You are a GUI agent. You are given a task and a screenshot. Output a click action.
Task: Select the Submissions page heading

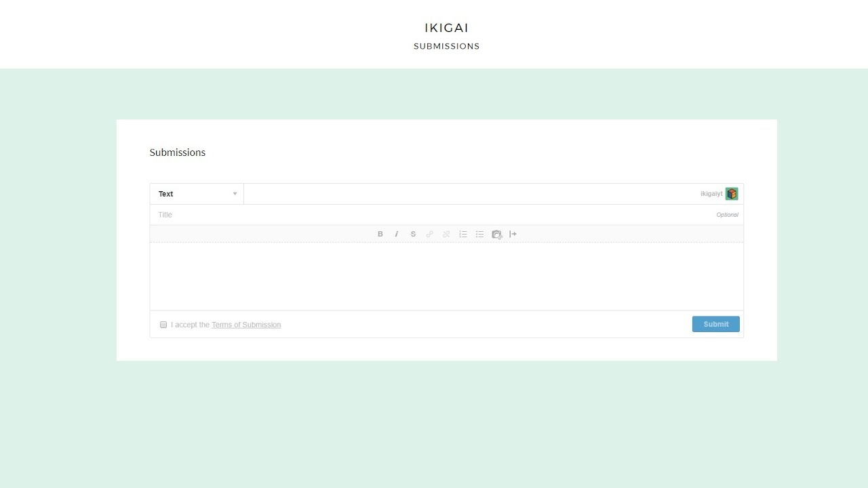178,152
